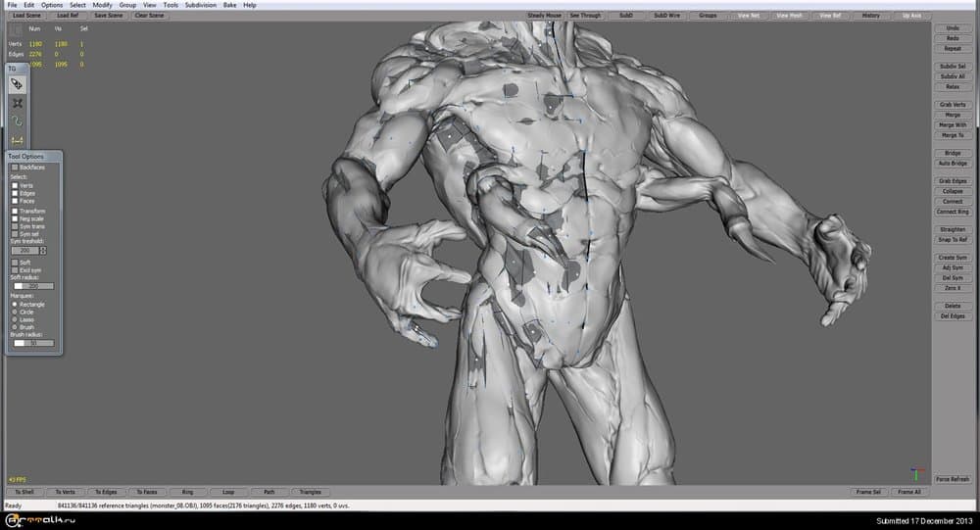Open the Select menu
This screenshot has width=980, height=530.
point(77,5)
